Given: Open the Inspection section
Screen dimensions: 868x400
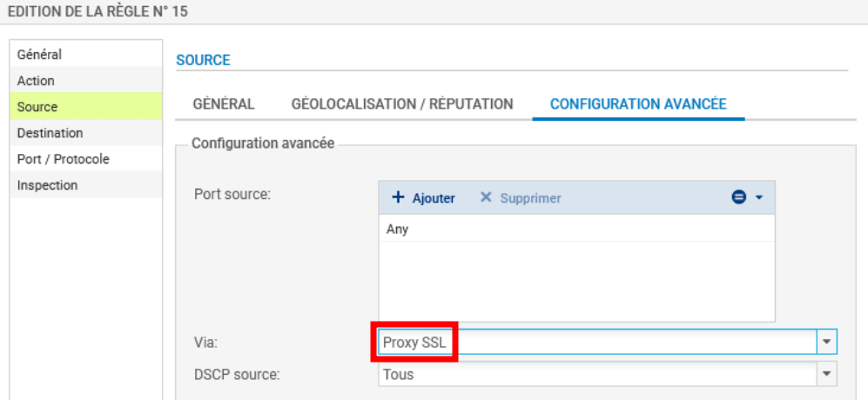Looking at the screenshot, I should pos(47,185).
